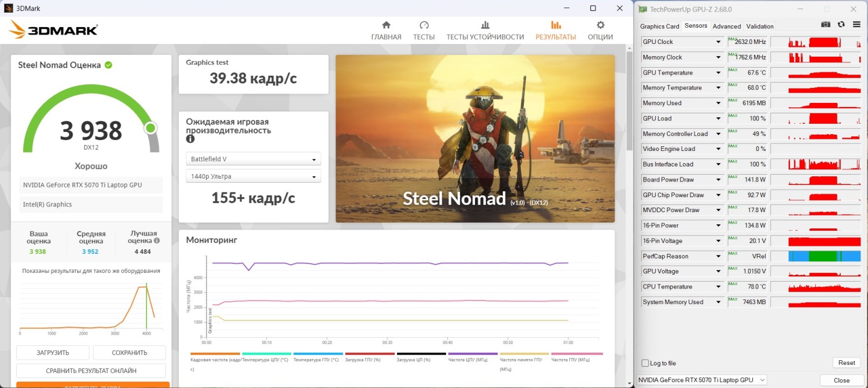The width and height of the screenshot is (868, 388).
Task: Maximize the 3DMark window
Action: pos(593,8)
